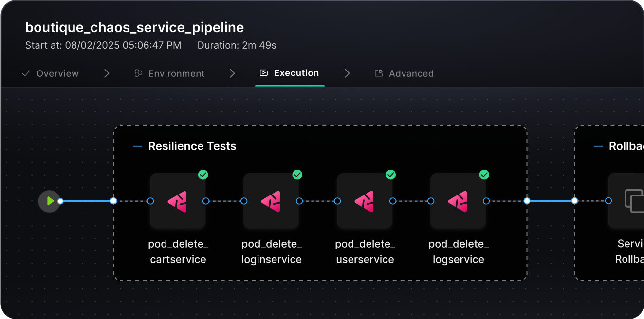Click the Resilience Tests stage title
The image size is (644, 319).
tap(192, 146)
